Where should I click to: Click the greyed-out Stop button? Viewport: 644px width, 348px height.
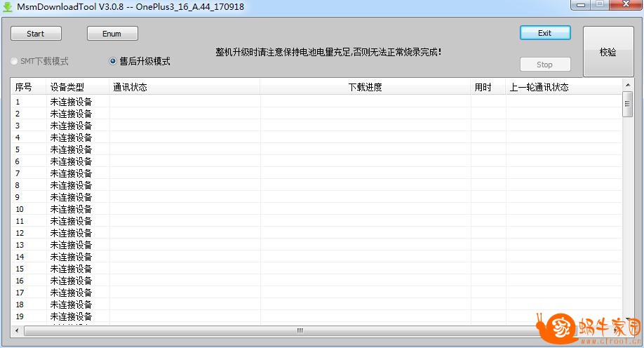pyautogui.click(x=545, y=65)
